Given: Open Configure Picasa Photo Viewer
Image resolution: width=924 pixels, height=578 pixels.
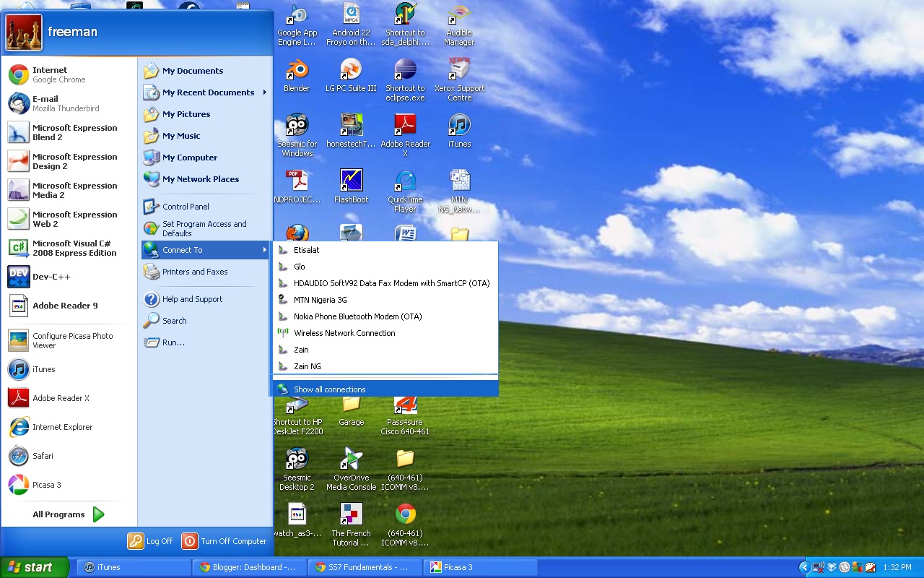Looking at the screenshot, I should point(69,340).
